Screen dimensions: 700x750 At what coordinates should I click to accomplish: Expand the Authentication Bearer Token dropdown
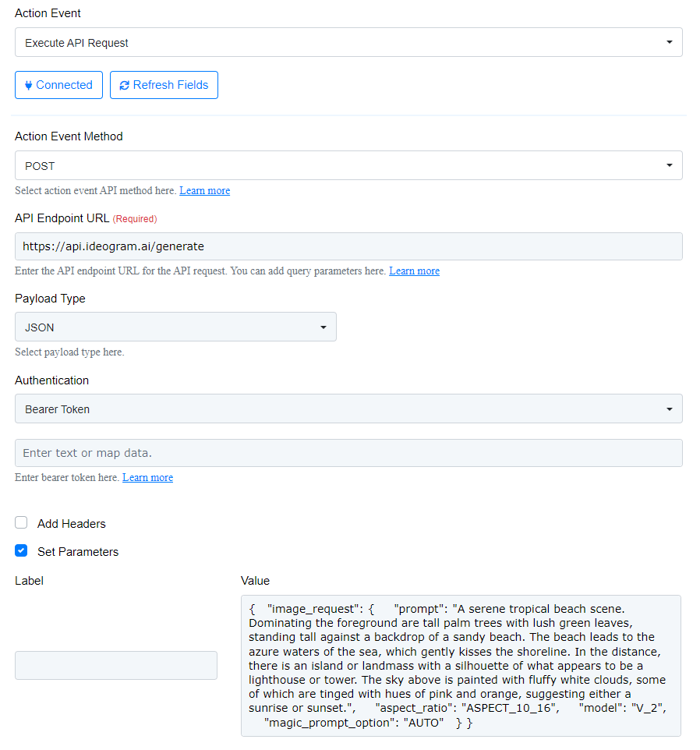pos(348,409)
